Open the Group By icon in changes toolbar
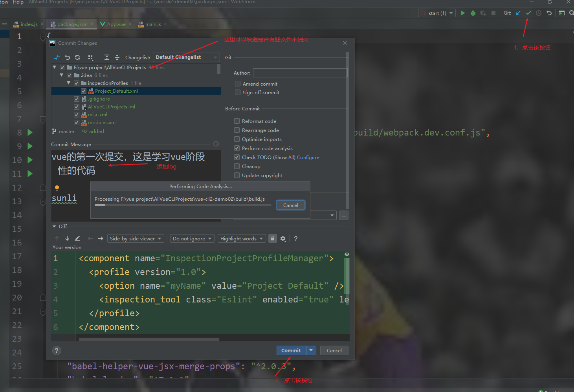The height and width of the screenshot is (392, 574). (91, 57)
